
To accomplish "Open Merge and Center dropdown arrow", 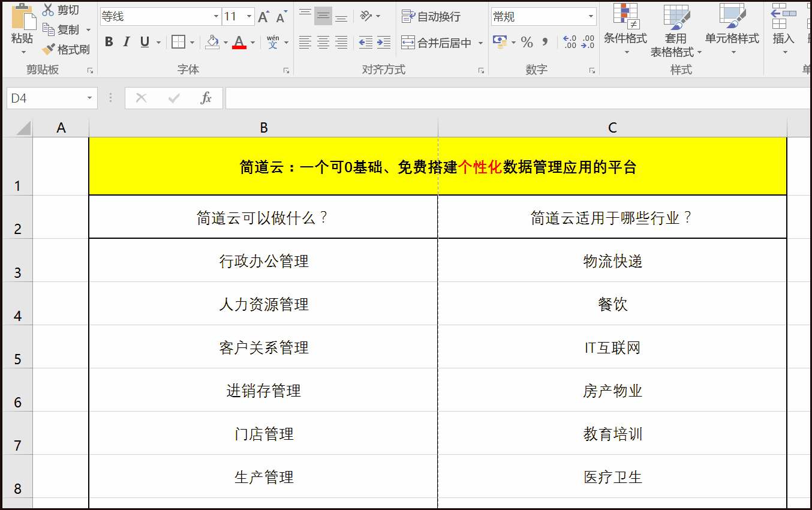I will pos(480,43).
